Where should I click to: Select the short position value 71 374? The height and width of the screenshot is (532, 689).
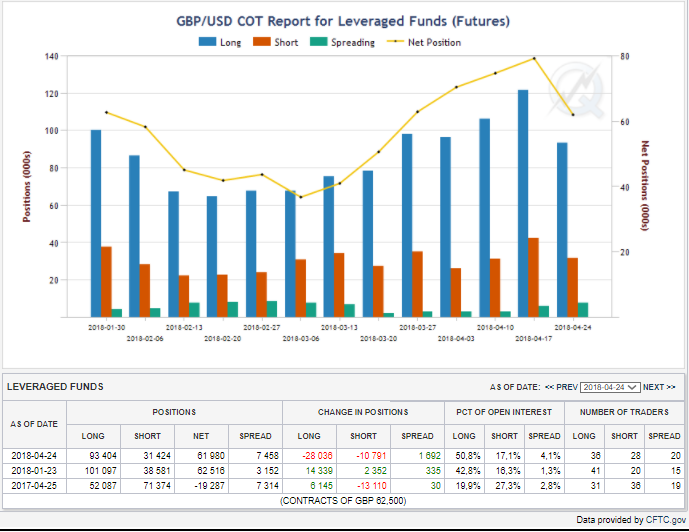157,485
